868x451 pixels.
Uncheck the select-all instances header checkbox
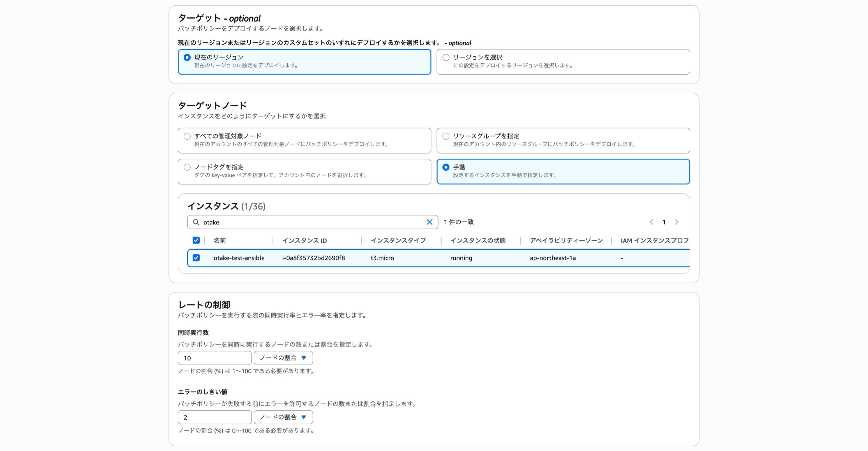pyautogui.click(x=196, y=240)
